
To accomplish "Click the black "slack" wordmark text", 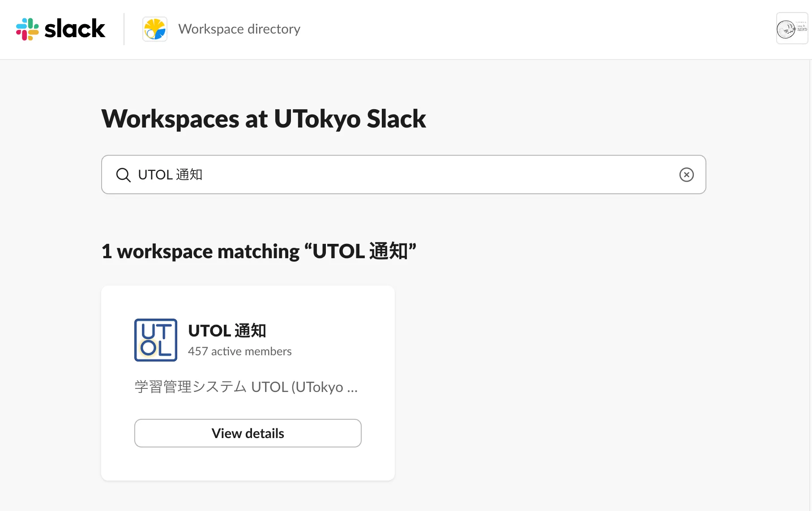I will coord(75,29).
